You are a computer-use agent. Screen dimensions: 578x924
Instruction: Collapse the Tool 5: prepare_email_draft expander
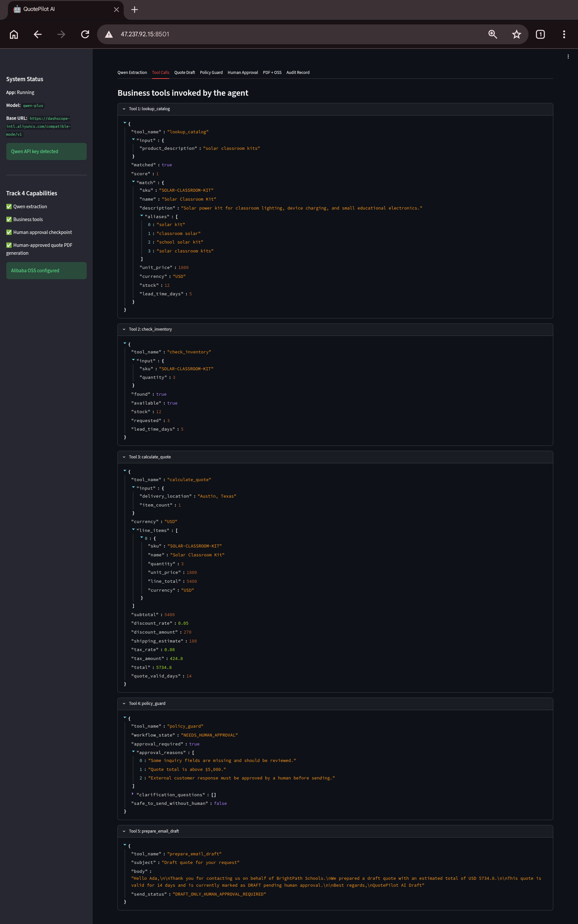[x=335, y=831]
